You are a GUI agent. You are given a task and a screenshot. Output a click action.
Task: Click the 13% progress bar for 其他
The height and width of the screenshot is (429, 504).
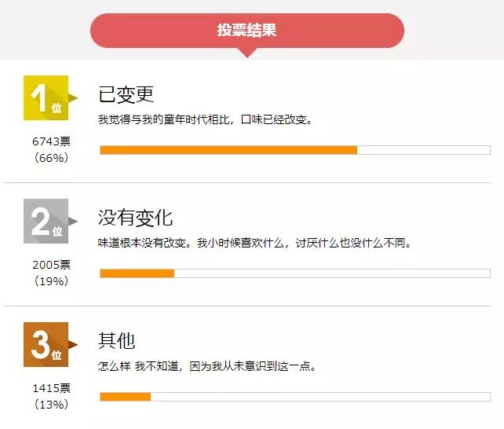tap(294, 397)
